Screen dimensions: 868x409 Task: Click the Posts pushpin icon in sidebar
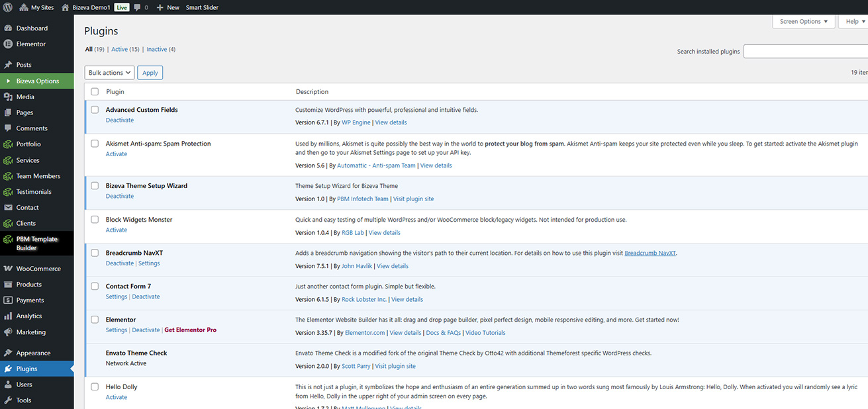tap(8, 65)
